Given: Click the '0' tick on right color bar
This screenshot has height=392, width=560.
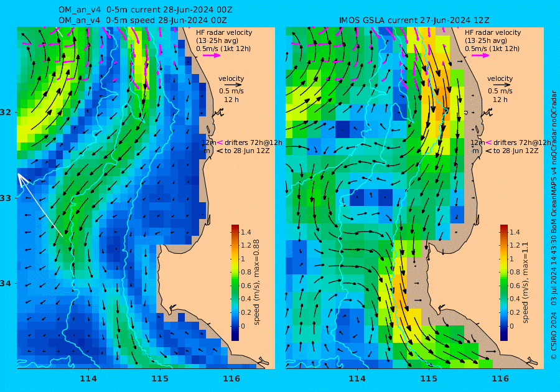Looking at the screenshot, I should (511, 326).
